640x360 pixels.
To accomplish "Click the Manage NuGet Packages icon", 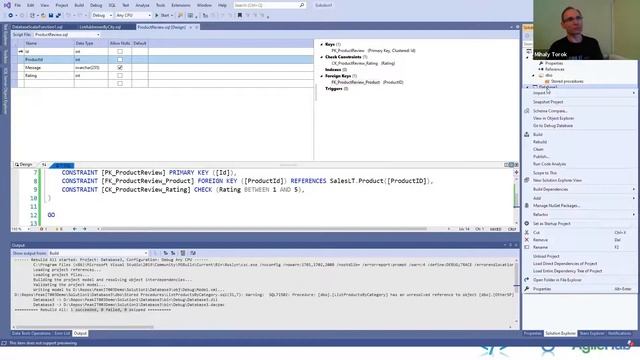I will coord(527,206).
